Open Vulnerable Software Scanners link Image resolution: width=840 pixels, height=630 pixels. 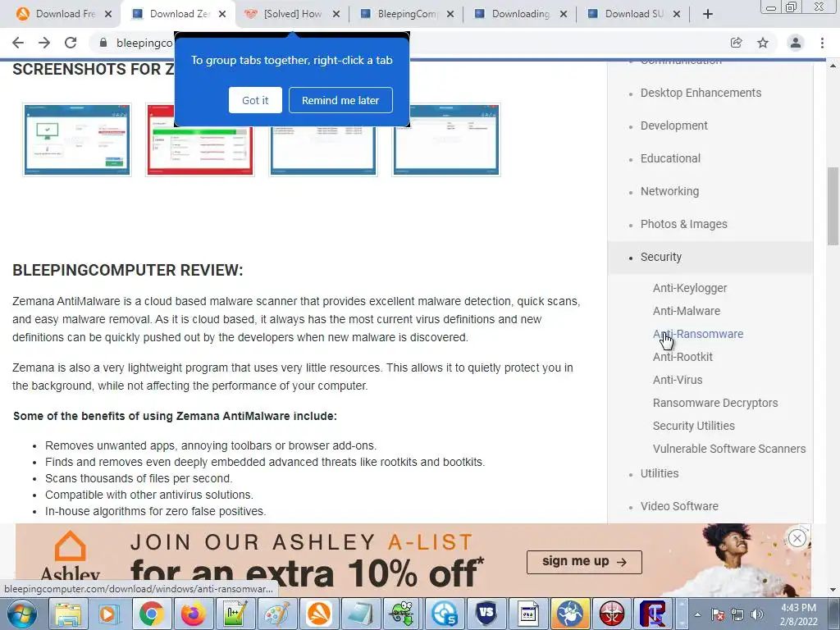click(729, 449)
